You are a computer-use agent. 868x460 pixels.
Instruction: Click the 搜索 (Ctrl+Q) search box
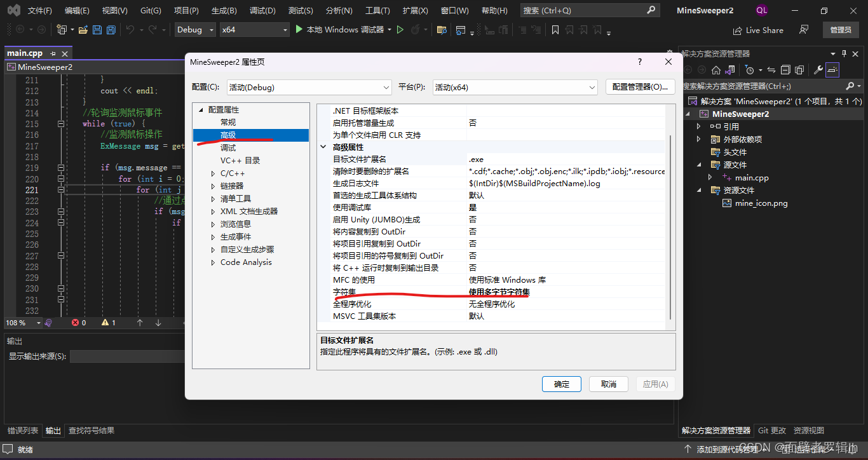click(589, 11)
